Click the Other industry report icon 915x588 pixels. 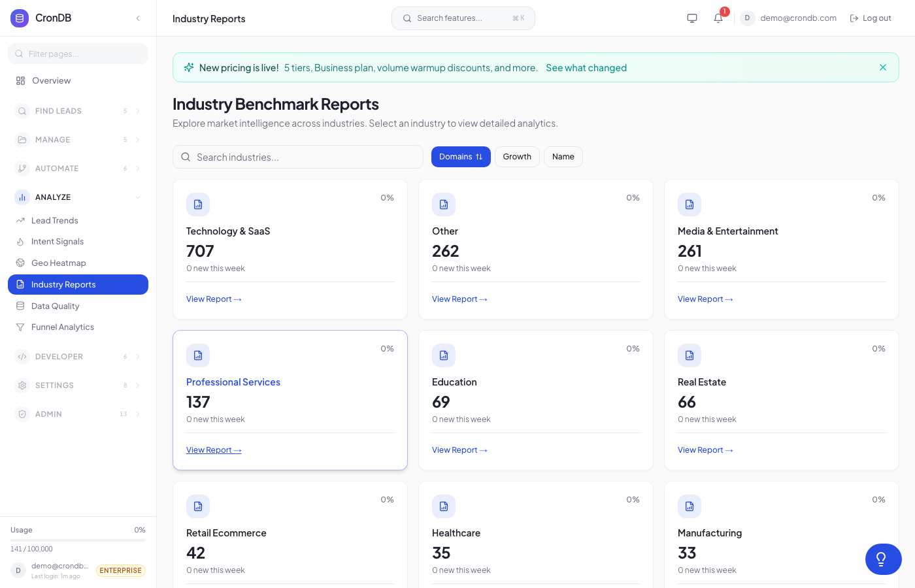[444, 204]
